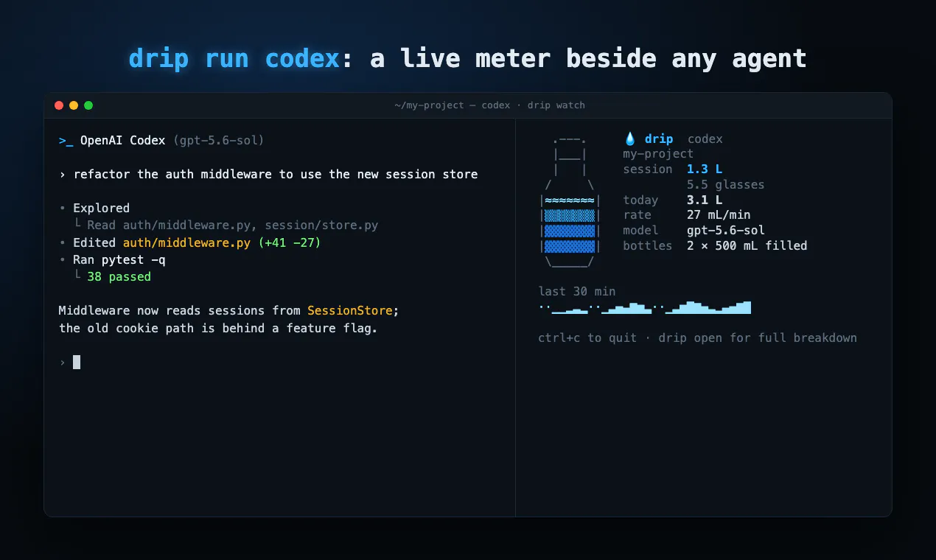Click "my-project" in the drip panel

pos(658,154)
